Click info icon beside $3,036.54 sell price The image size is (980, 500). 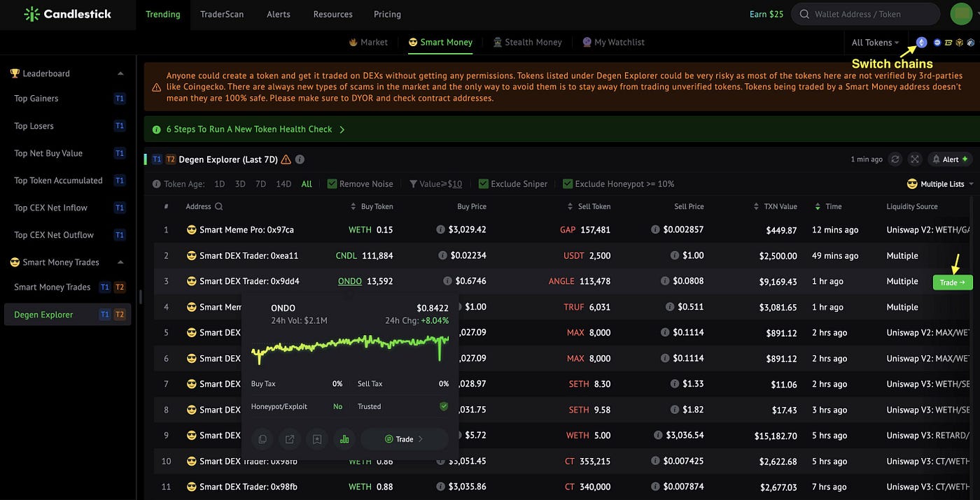658,435
